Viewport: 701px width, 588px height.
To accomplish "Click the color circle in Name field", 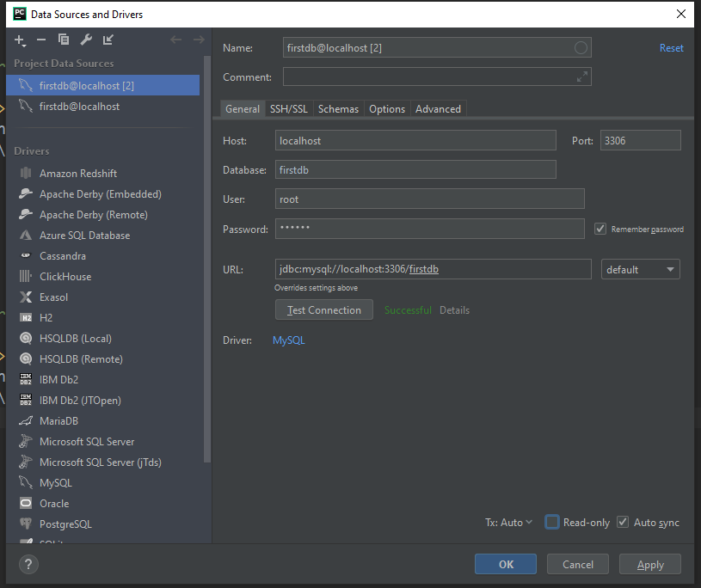I will pyautogui.click(x=581, y=48).
